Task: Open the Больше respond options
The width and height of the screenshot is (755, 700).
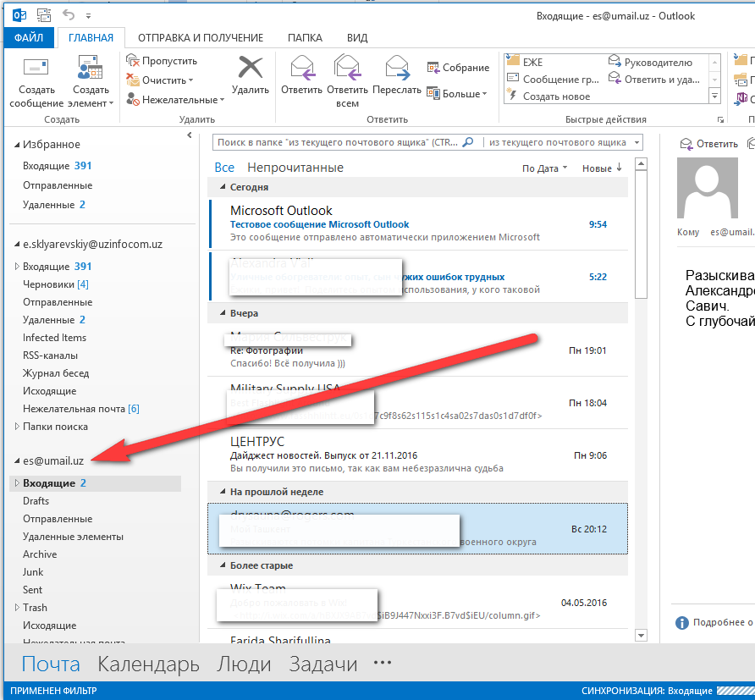Action: 457,93
